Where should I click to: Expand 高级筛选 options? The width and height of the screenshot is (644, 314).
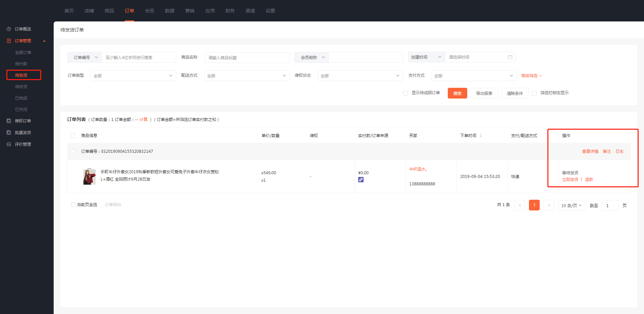click(x=532, y=76)
